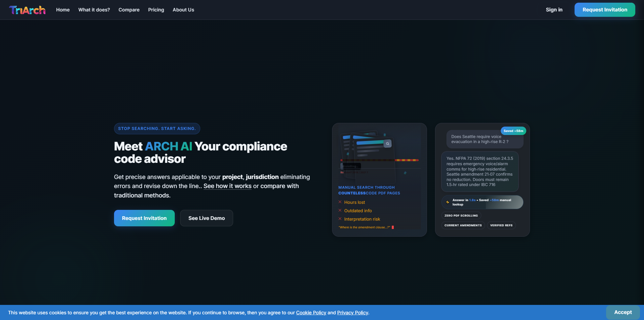Click the red-yellow scrolling progress bar

tap(379, 160)
